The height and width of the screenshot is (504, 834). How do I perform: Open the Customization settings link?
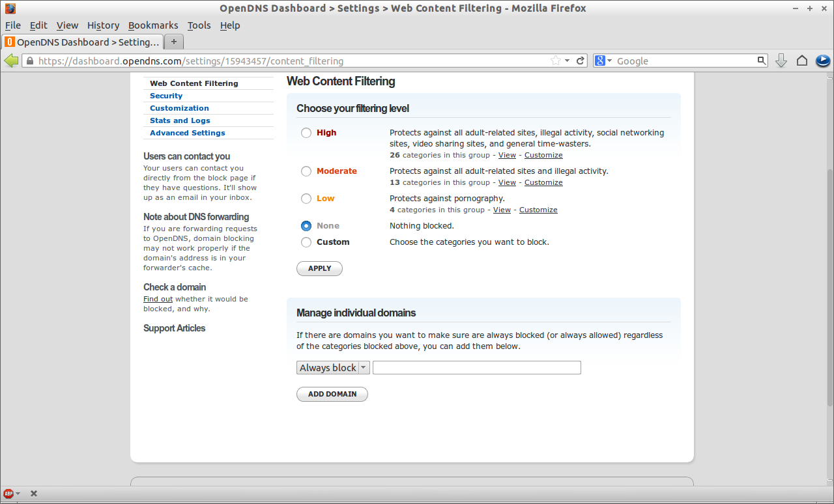pyautogui.click(x=179, y=108)
